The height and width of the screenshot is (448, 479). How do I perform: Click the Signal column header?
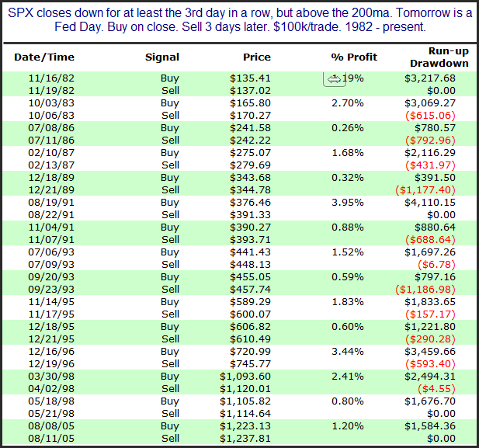[x=162, y=57]
